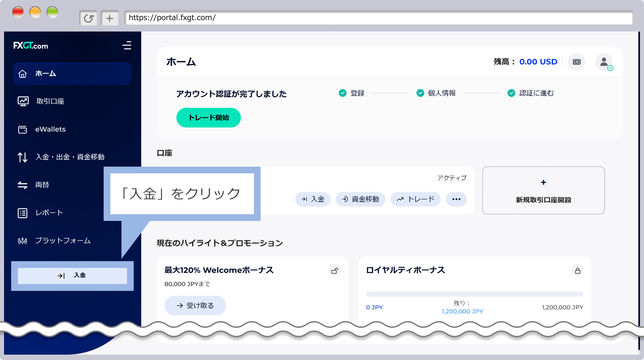This screenshot has height=360, width=644.
Task: Collapse the navigation menu button top left
Action: click(127, 46)
